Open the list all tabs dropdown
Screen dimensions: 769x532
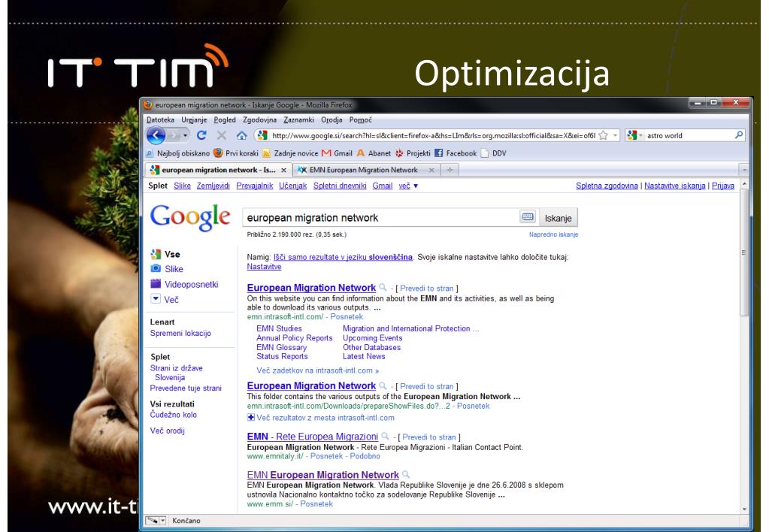(x=744, y=170)
